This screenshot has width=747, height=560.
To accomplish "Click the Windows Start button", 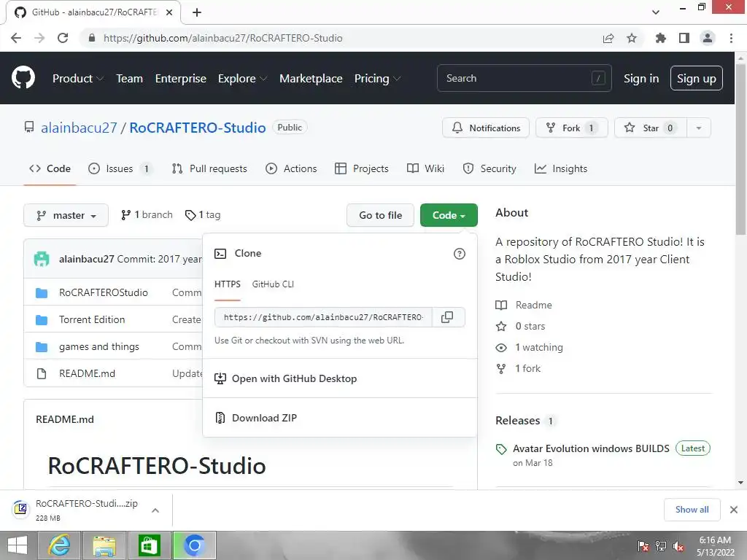I will click(x=18, y=545).
